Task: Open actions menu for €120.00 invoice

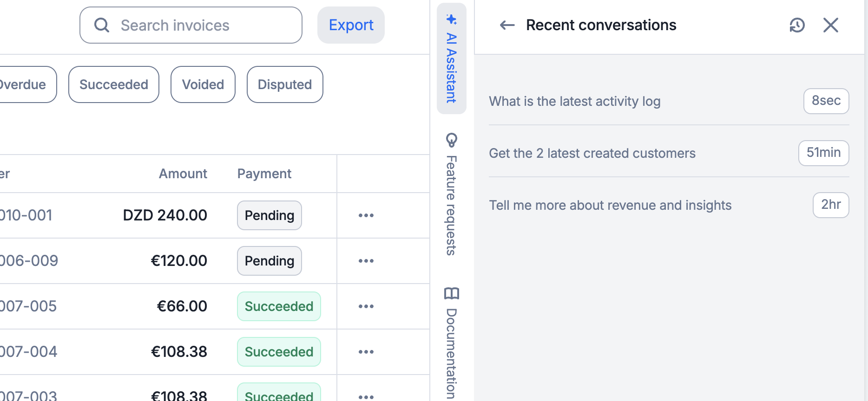Action: [366, 261]
